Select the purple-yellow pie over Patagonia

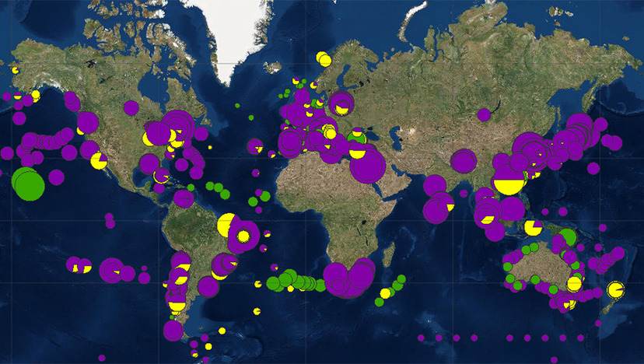coord(177,303)
